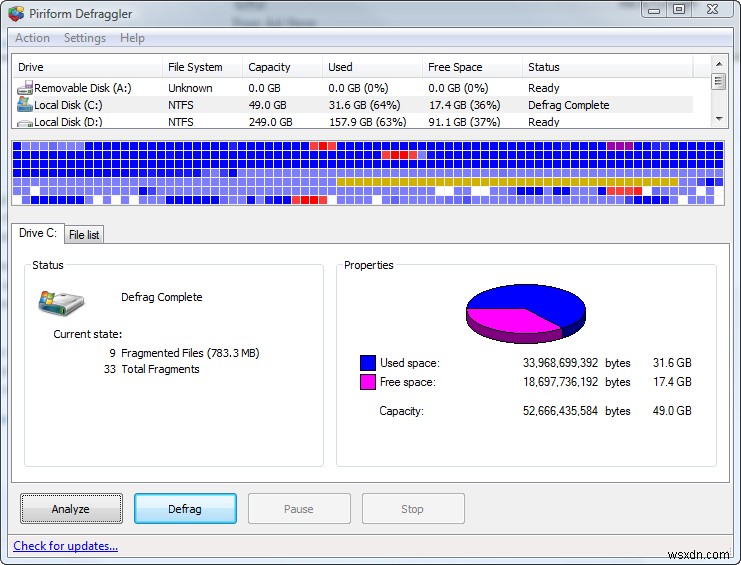
Task: Sort by the Status column header
Action: (608, 67)
